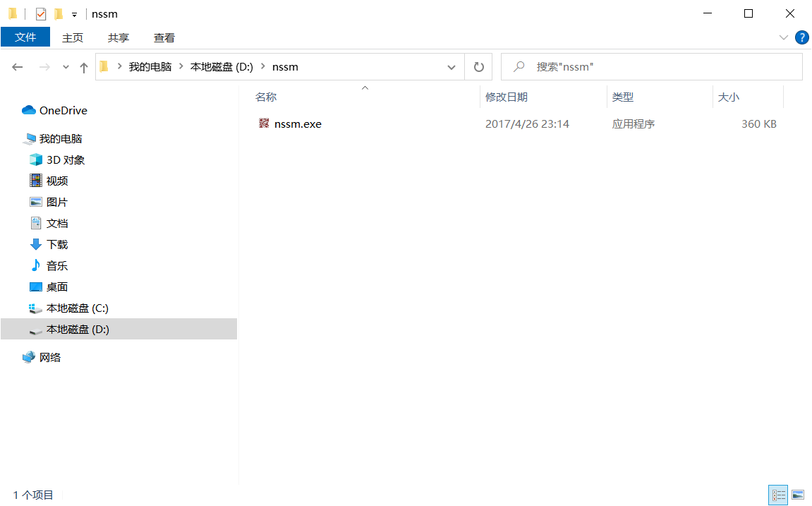Switch to the 主页 ribbon tab
This screenshot has width=812, height=506.
coord(73,38)
